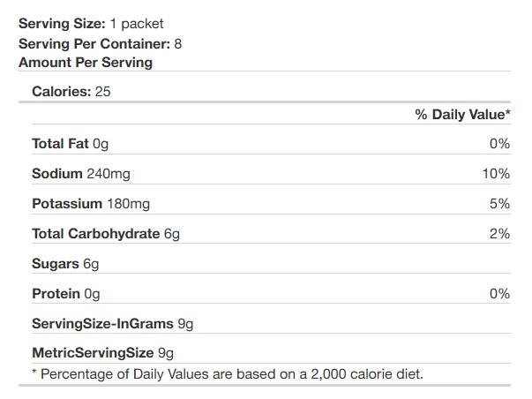Click the Serving Size 1 packet text
Viewport: 532px width, 399px height.
pos(91,24)
